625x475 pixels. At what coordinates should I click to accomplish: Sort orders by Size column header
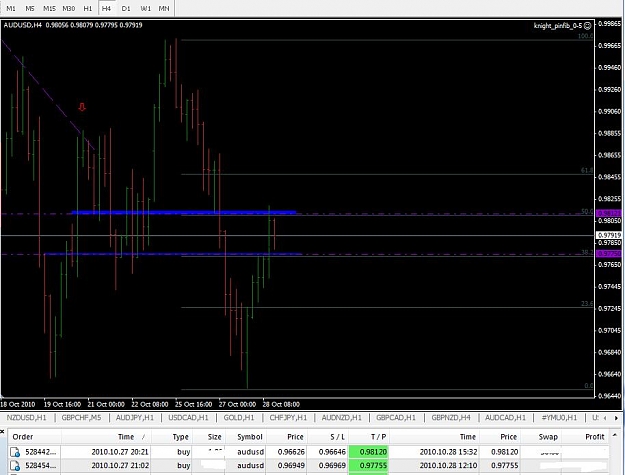click(214, 437)
